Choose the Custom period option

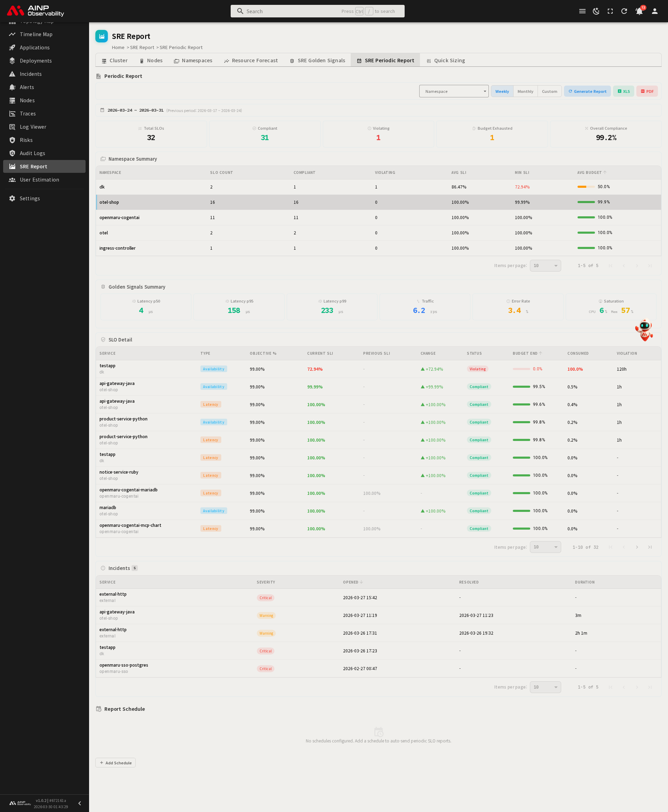point(549,91)
